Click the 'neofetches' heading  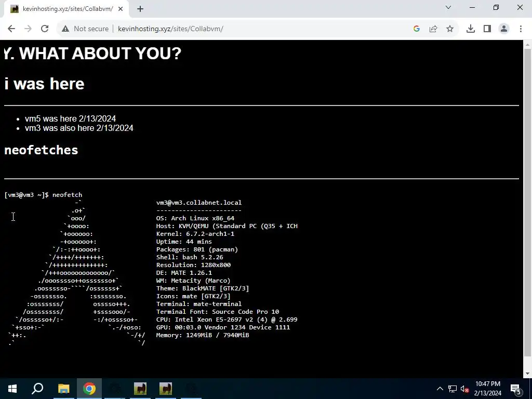point(41,150)
